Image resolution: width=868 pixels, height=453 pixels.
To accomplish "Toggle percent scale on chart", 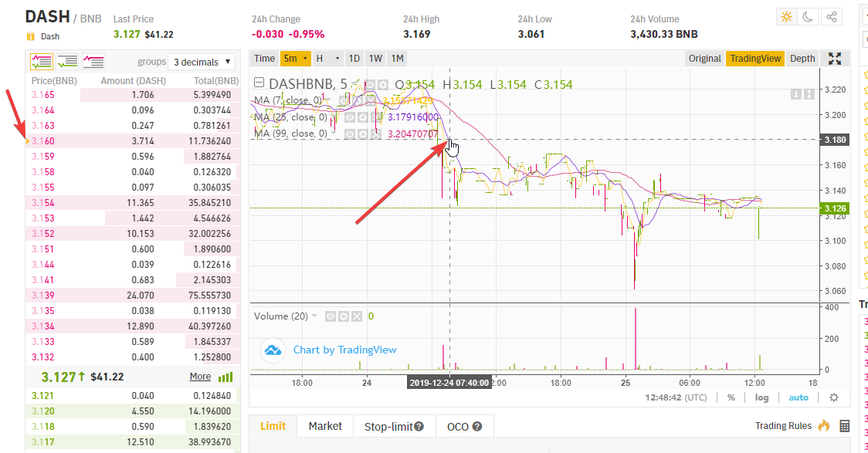I will click(731, 397).
